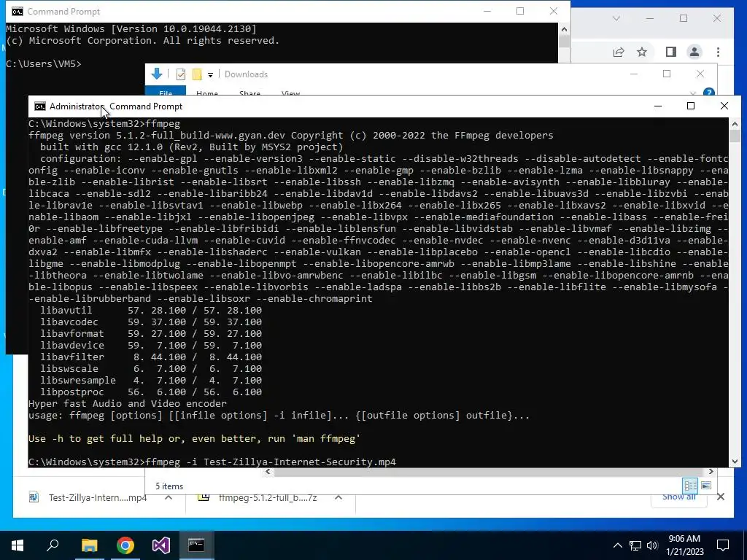The height and width of the screenshot is (560, 747).
Task: Open Chrome tab search chevron
Action: pos(616,18)
